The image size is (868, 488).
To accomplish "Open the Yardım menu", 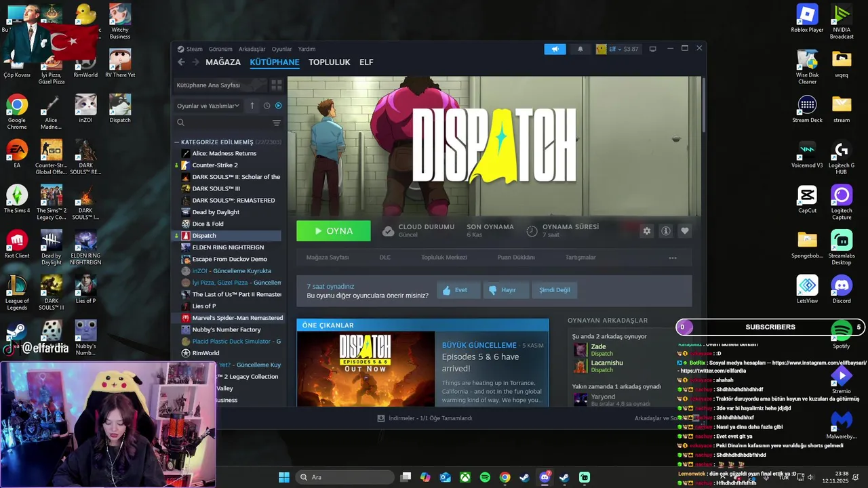I will [x=307, y=49].
